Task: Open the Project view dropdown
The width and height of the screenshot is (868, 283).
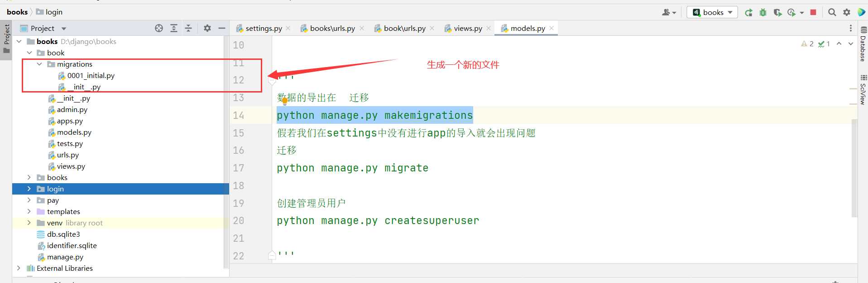Action: click(x=64, y=29)
